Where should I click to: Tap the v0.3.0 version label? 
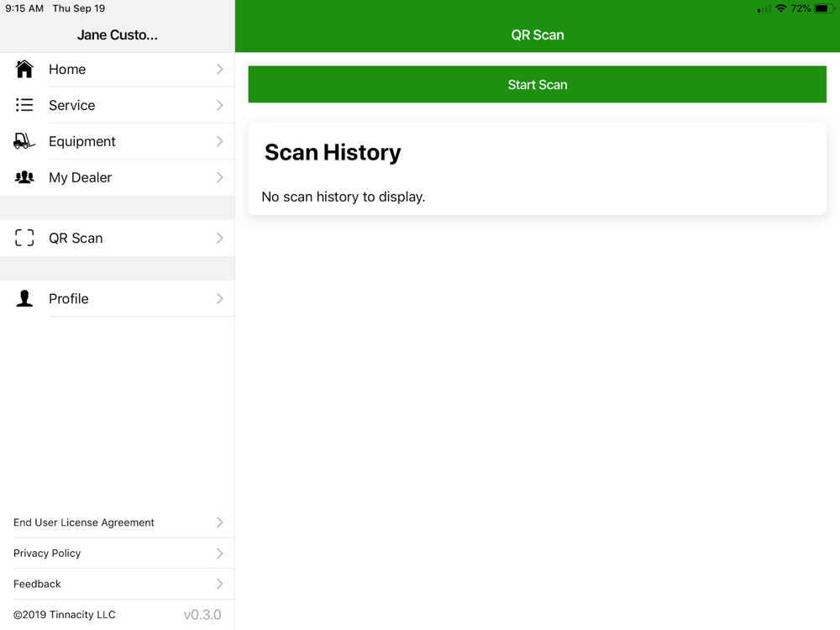click(202, 615)
